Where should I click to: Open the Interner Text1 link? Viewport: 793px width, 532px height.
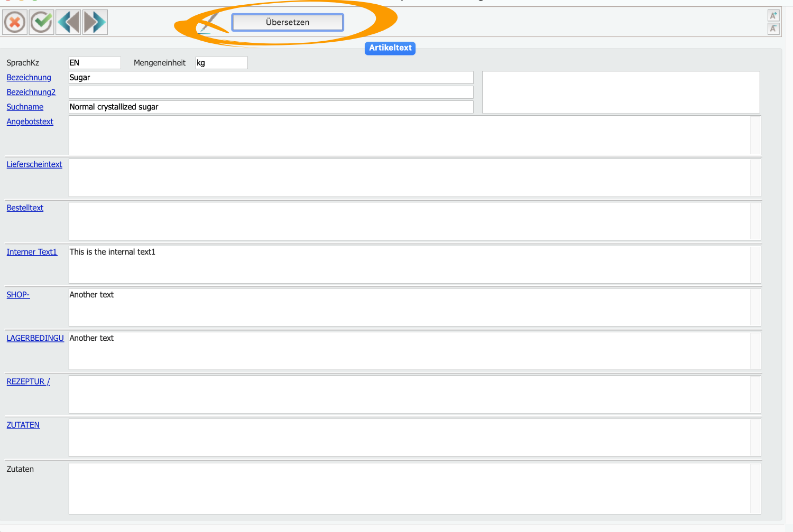pyautogui.click(x=32, y=252)
